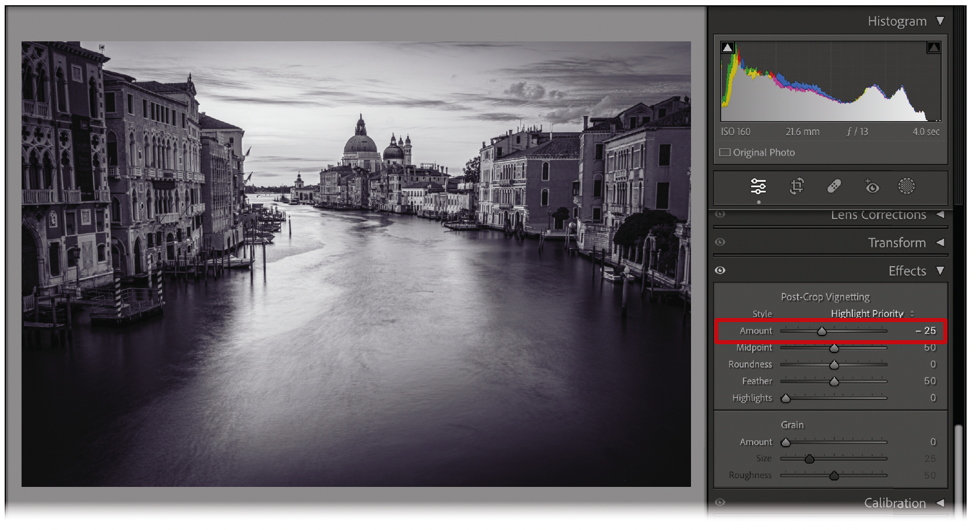Click the Venice canal photo preview

[x=356, y=264]
